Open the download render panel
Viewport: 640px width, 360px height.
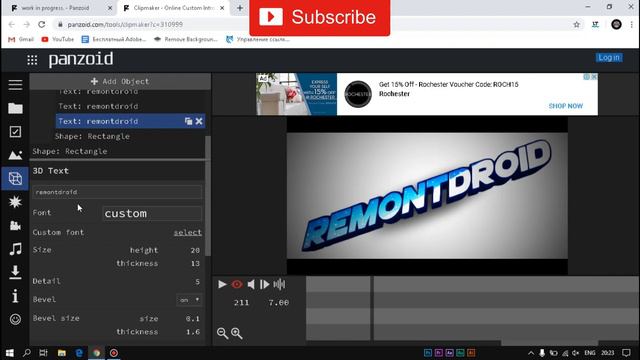coord(15,272)
